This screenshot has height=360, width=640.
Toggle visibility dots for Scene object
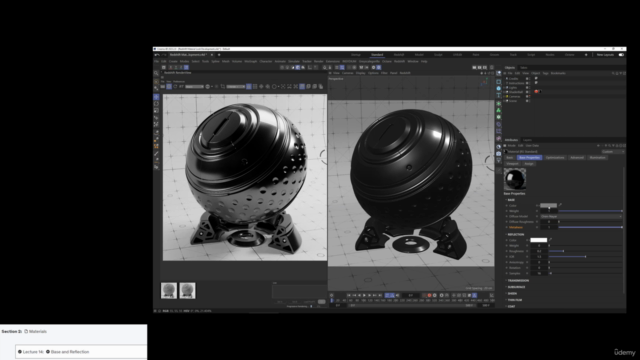[529, 101]
